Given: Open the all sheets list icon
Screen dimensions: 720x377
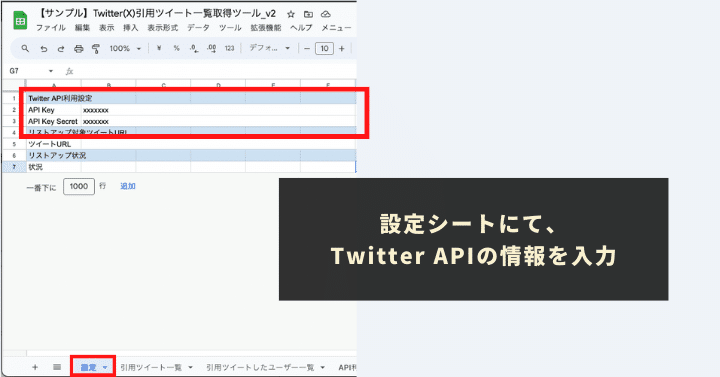Looking at the screenshot, I should pos(57,367).
